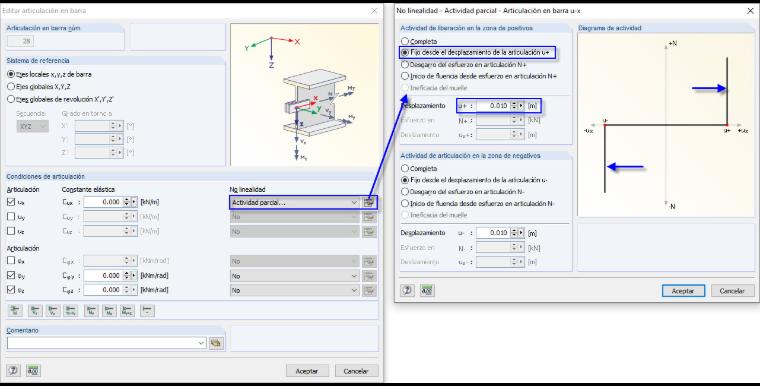Open Actividad parcial nonlinearity dropdown for ux
Viewport: 760px width, 386px height.
click(295, 202)
